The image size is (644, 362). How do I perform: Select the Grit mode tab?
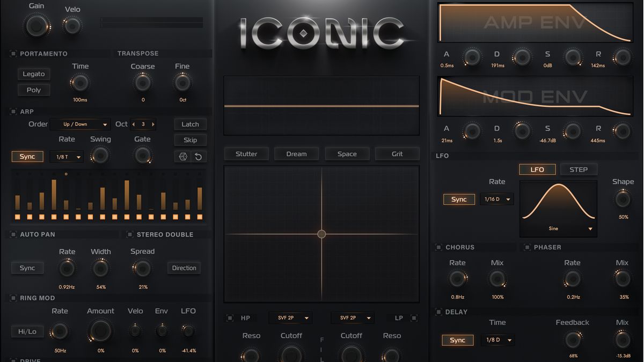397,154
